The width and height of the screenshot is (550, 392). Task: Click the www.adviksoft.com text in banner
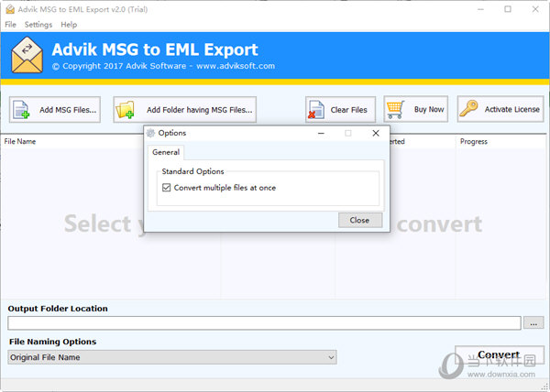click(236, 66)
